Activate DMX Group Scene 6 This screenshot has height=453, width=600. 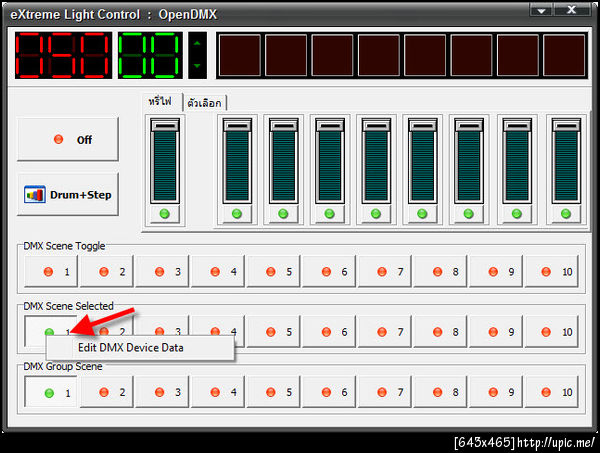pos(329,392)
